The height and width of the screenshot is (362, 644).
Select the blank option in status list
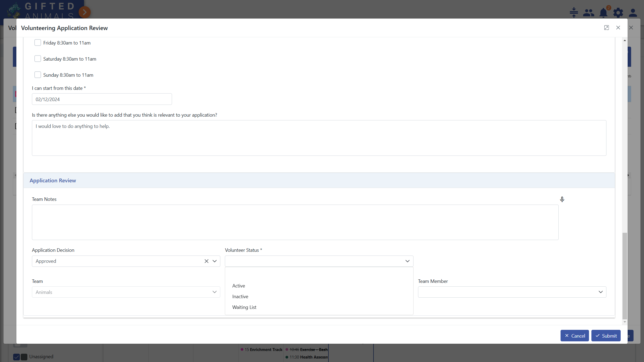click(x=319, y=275)
